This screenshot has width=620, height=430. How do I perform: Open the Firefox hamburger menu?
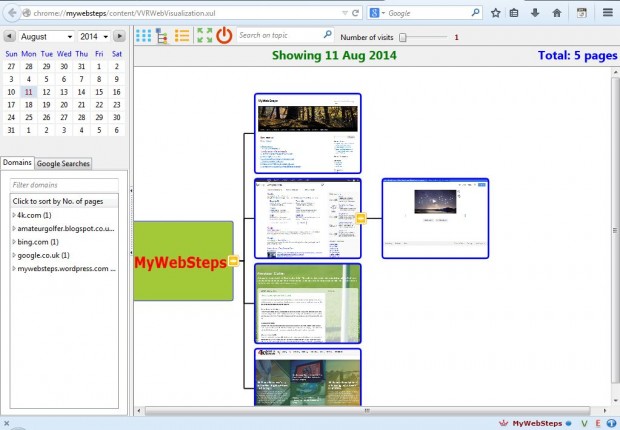[x=608, y=13]
